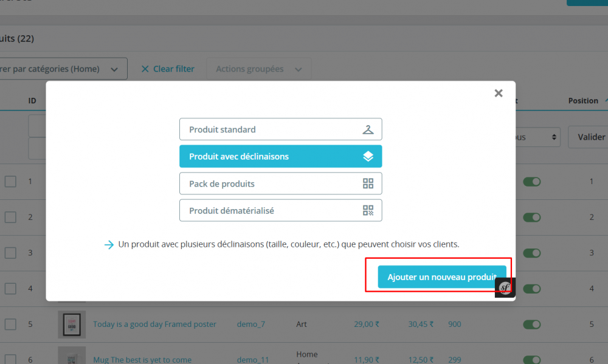Click the X icon beside Clear filter
608x364 pixels.
(x=145, y=69)
